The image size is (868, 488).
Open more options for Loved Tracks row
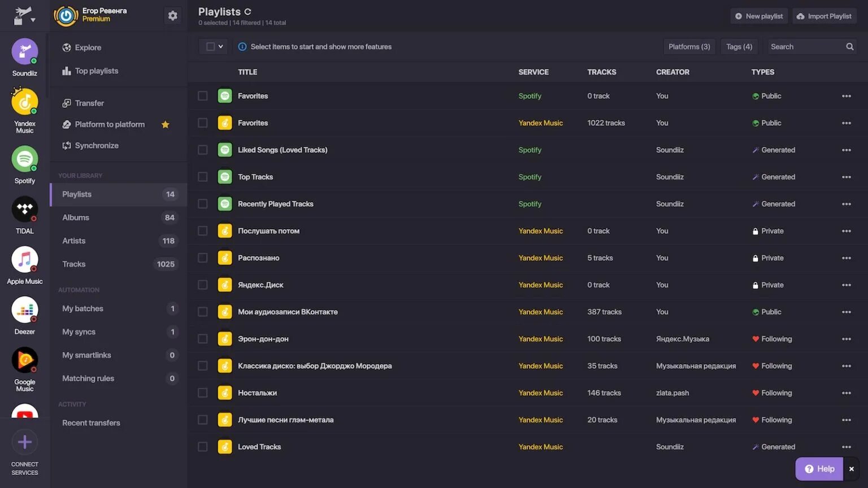pyautogui.click(x=846, y=447)
